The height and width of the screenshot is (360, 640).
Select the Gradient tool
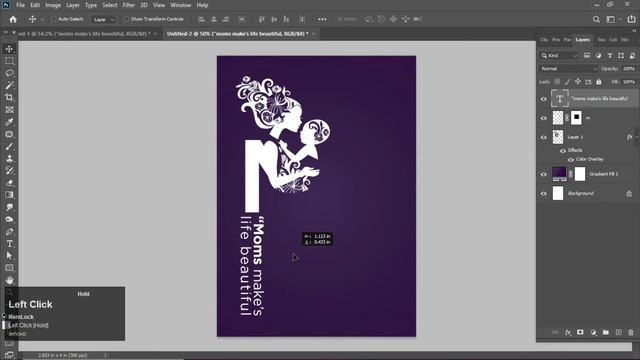[9, 195]
